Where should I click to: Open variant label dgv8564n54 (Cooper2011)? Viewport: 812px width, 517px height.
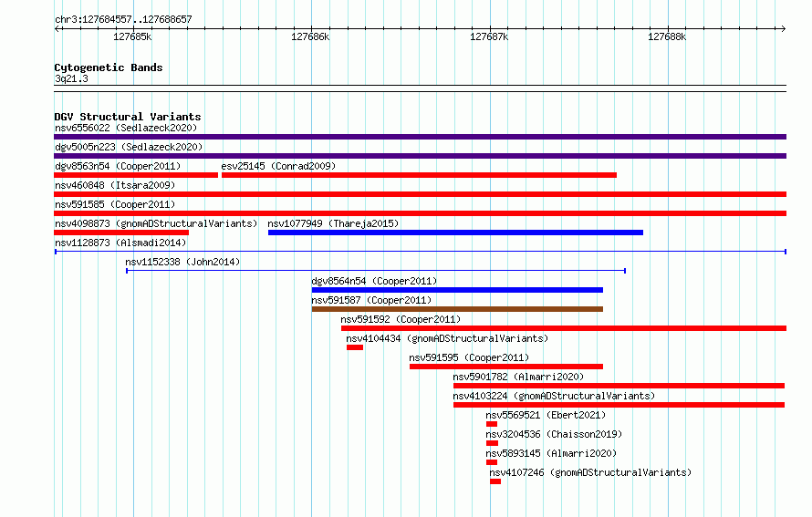[x=374, y=281]
